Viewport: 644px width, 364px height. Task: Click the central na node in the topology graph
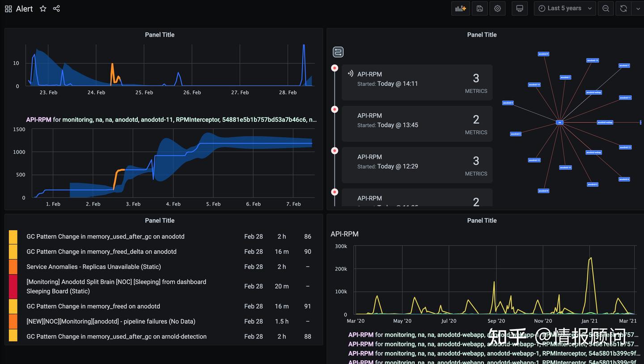559,122
